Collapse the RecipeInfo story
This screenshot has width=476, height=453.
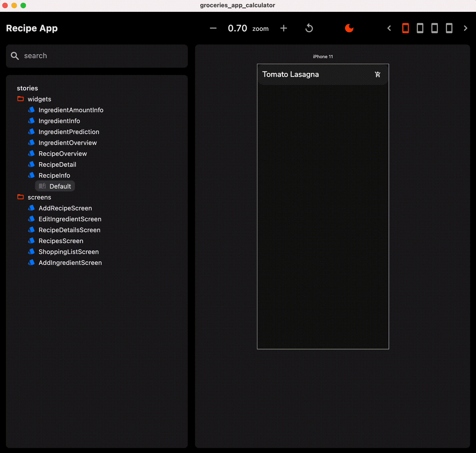point(54,176)
